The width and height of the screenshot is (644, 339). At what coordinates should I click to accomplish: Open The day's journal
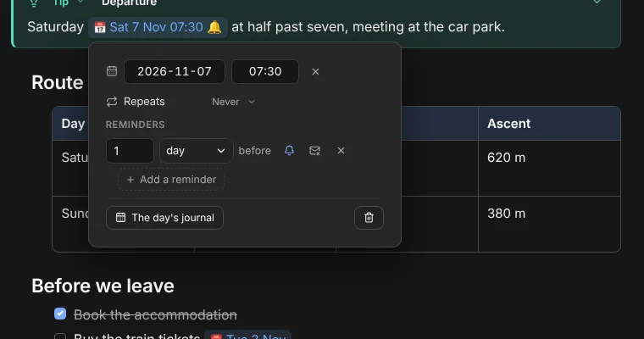tap(164, 217)
